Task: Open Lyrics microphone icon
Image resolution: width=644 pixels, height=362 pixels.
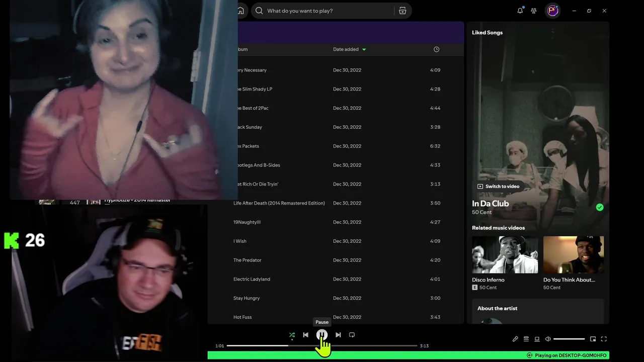Action: coord(515,339)
